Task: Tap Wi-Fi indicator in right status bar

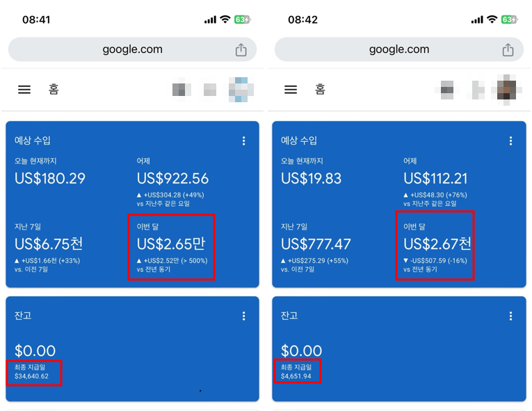Action: point(492,19)
